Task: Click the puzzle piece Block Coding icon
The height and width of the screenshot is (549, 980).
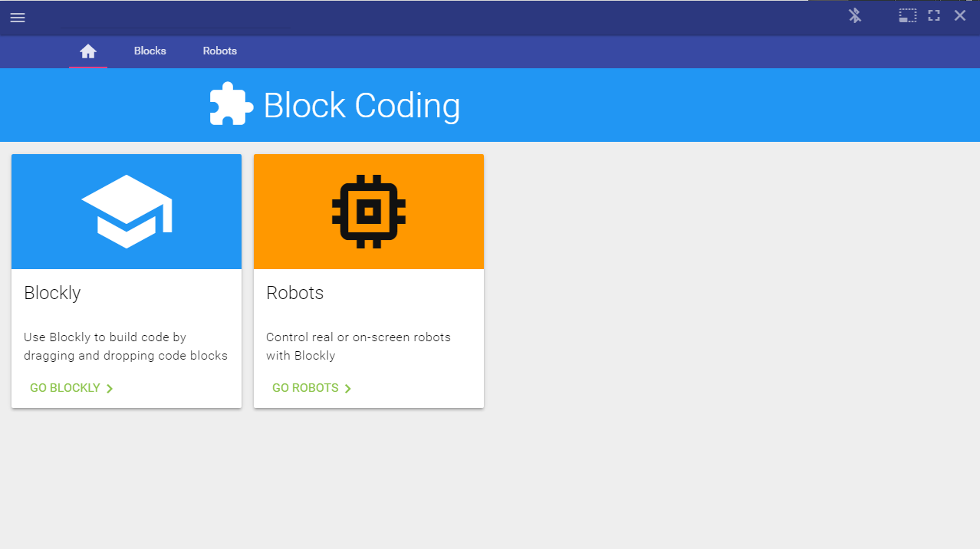Action: click(232, 104)
